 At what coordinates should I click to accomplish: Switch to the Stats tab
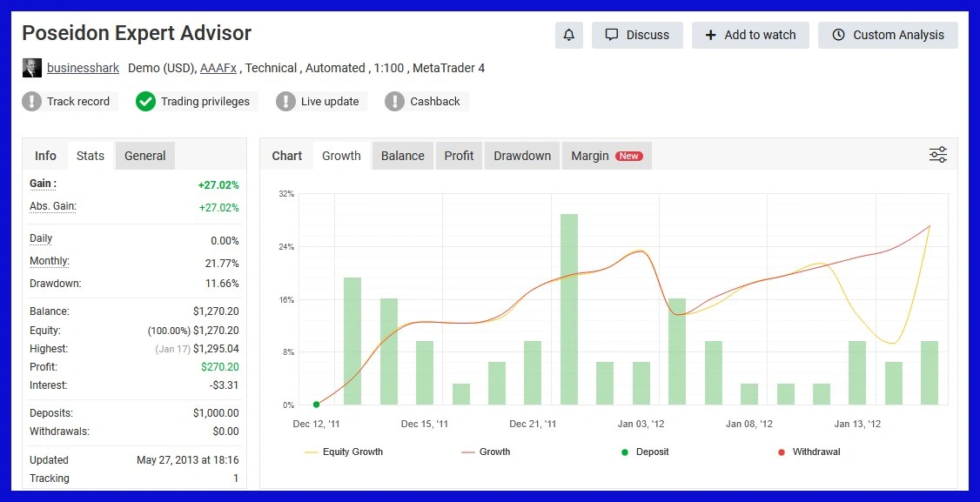coord(91,156)
